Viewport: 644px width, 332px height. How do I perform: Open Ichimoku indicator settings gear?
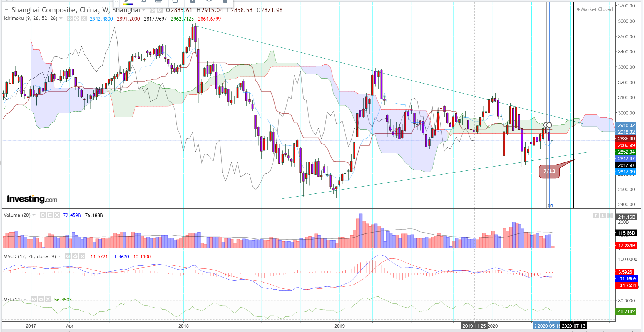tap(77, 19)
